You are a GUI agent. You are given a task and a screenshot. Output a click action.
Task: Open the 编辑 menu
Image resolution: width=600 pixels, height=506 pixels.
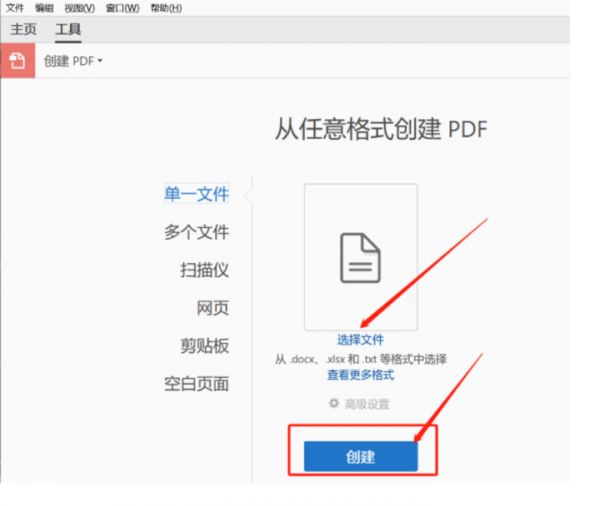click(44, 8)
